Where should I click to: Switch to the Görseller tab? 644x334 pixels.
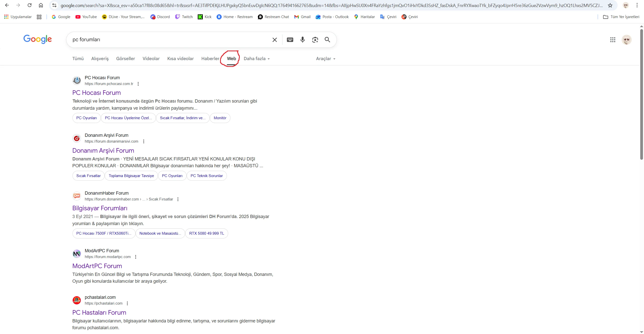(x=125, y=59)
